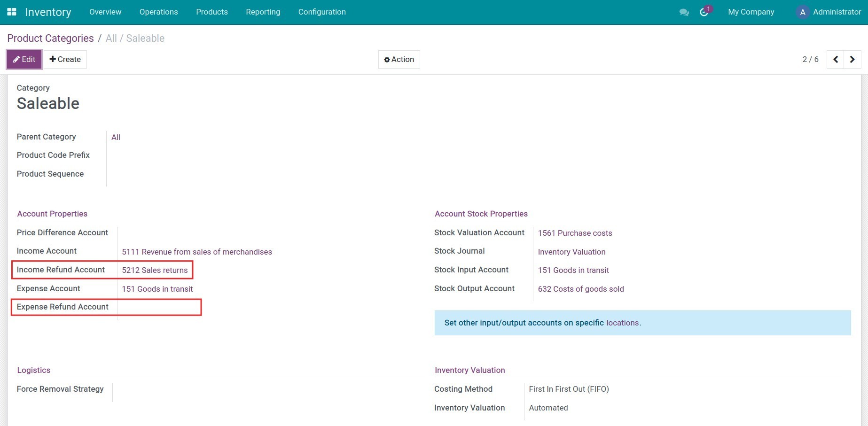Click the record pager showing 2 / 6
This screenshot has width=868, height=426.
pos(810,59)
